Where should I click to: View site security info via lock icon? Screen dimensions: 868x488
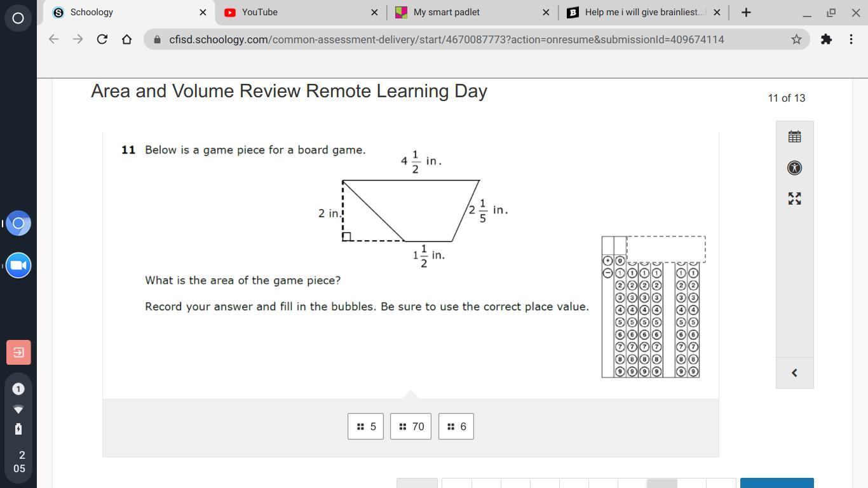tap(157, 39)
